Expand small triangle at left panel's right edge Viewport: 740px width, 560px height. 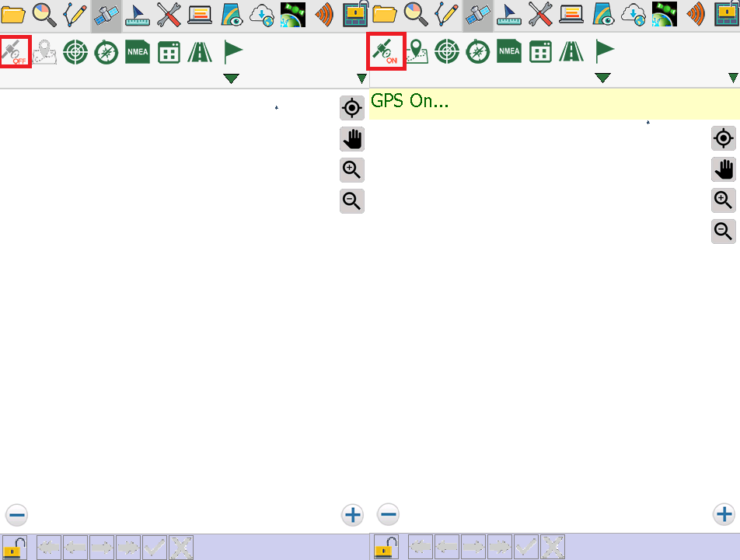click(x=361, y=78)
